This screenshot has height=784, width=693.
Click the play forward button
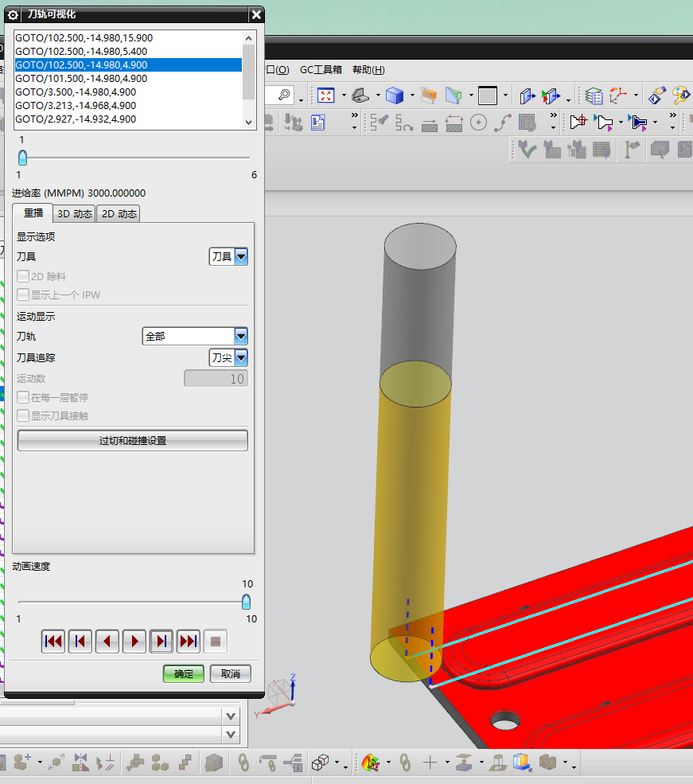(x=134, y=642)
